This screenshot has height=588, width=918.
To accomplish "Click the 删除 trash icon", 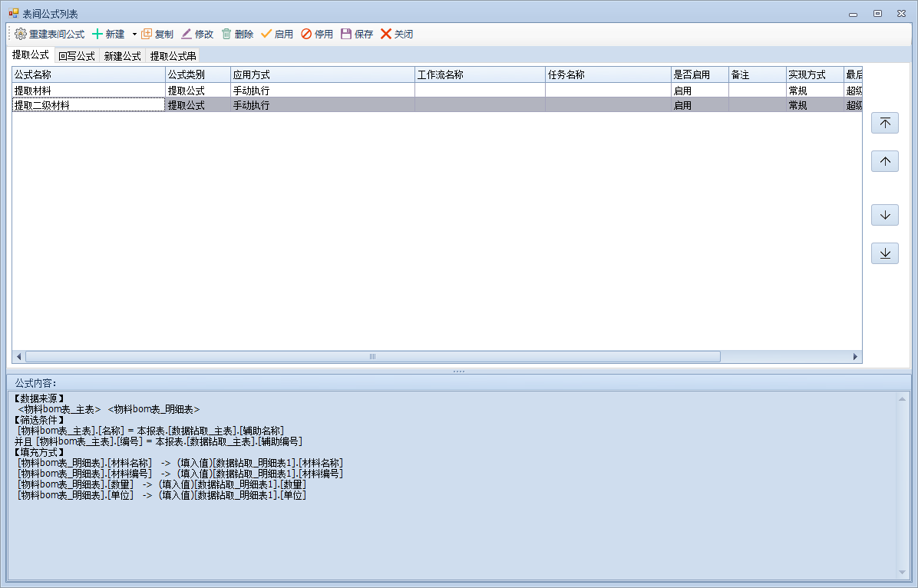I will [226, 35].
